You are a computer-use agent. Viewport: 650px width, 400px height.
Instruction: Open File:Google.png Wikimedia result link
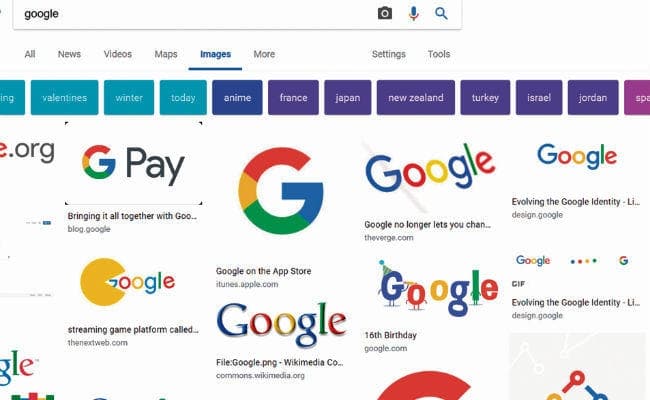[279, 362]
